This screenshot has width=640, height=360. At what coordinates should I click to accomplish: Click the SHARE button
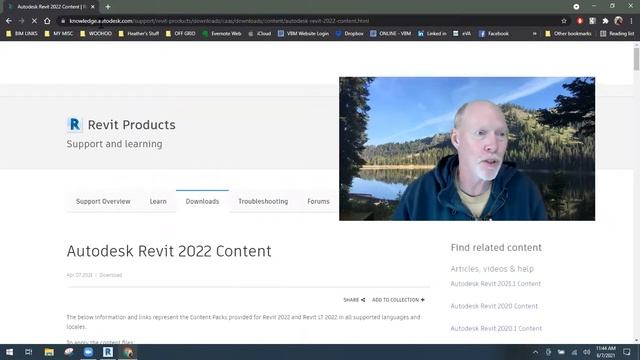click(x=354, y=300)
